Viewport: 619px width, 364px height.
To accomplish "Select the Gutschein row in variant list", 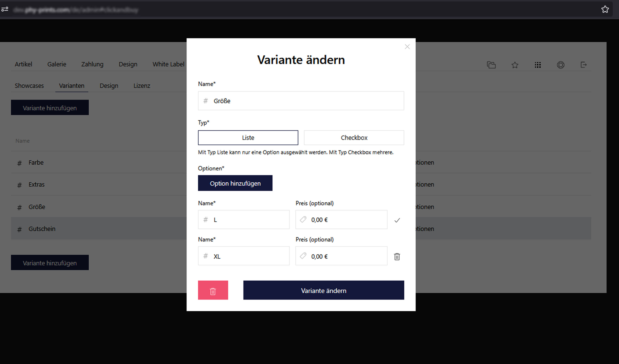I will [42, 229].
